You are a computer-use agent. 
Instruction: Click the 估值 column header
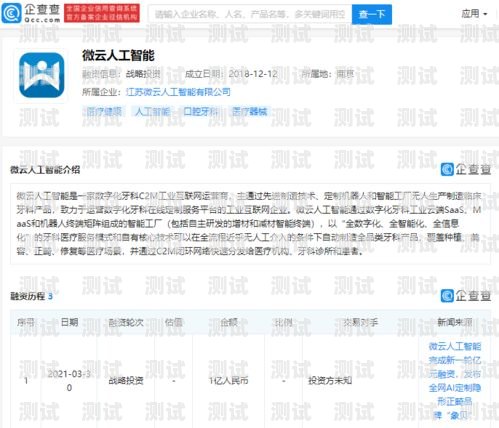point(174,322)
